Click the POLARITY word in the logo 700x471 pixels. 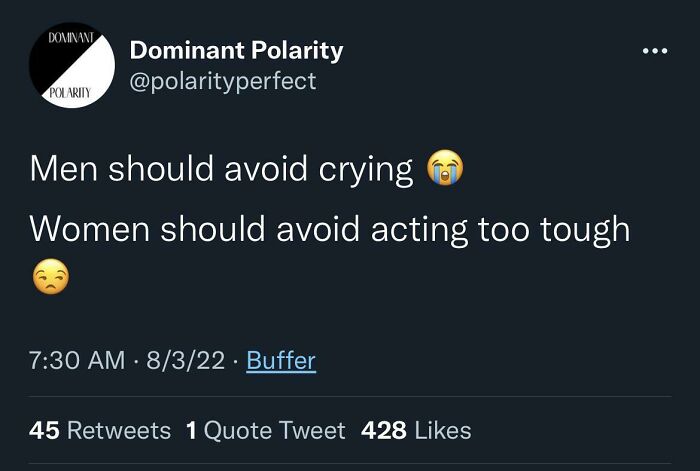click(x=70, y=93)
